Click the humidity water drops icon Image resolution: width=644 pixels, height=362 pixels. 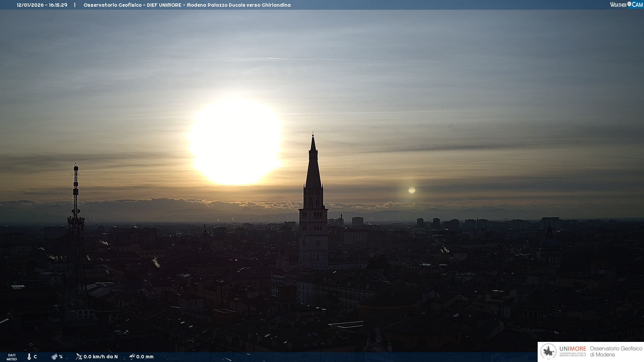pos(54,357)
